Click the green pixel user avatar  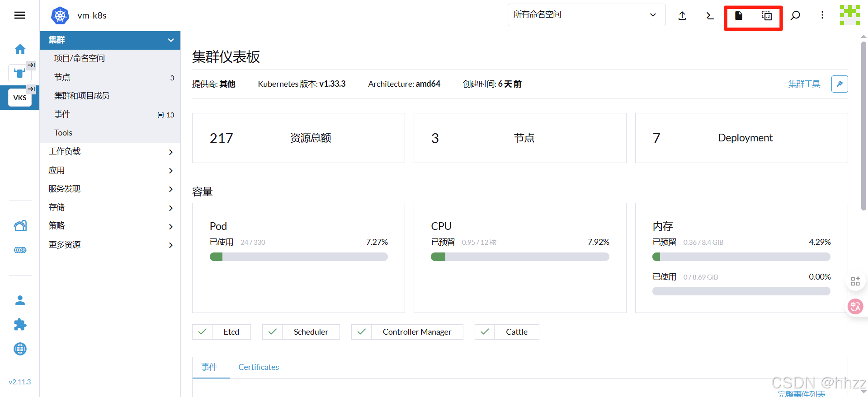(x=850, y=15)
